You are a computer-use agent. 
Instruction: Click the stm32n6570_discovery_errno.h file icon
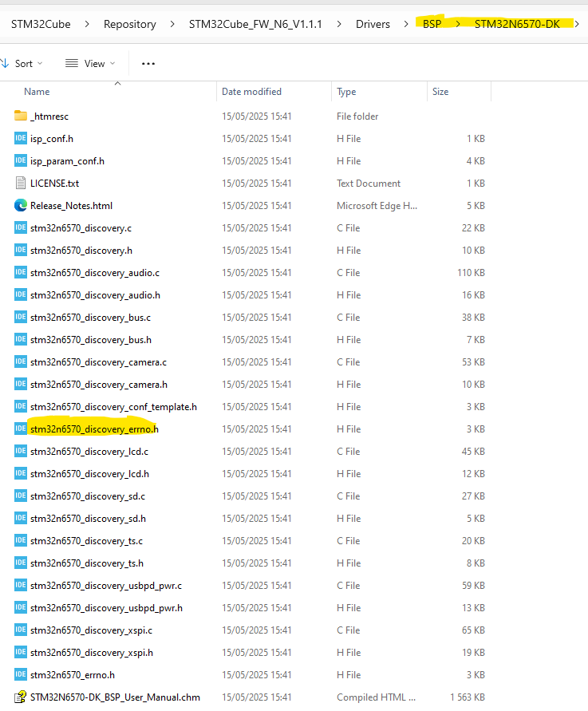[21, 429]
